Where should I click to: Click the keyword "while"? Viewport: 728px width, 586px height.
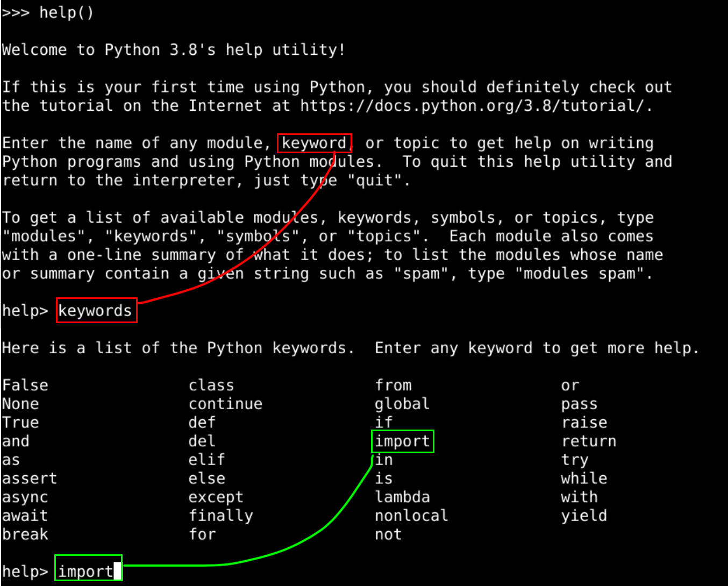[x=584, y=478]
